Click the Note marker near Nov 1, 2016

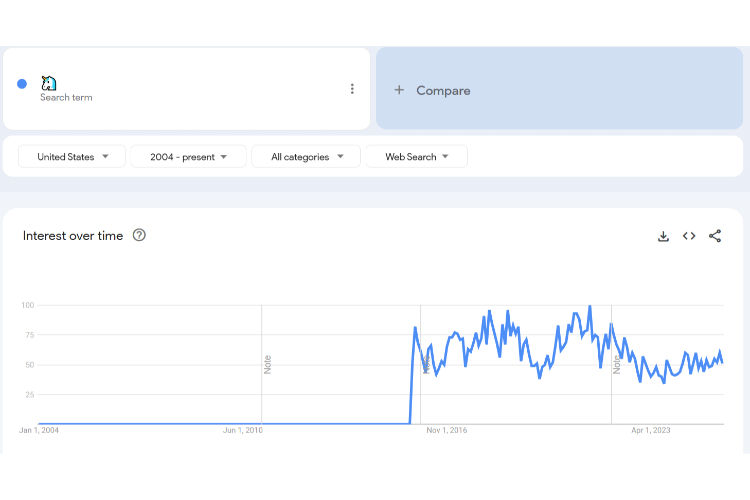[x=425, y=364]
